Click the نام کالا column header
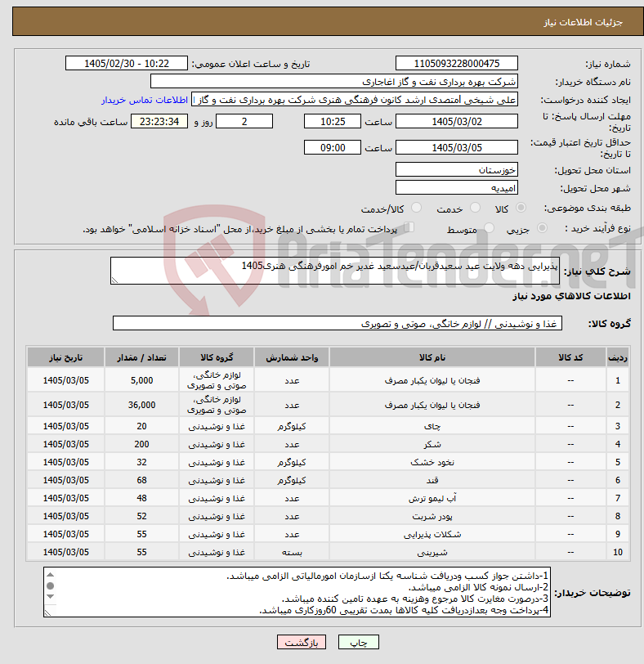 coord(432,357)
